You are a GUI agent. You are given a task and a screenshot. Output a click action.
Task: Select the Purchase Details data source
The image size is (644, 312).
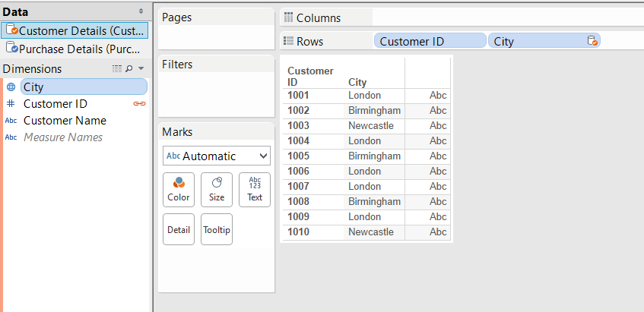tap(74, 49)
